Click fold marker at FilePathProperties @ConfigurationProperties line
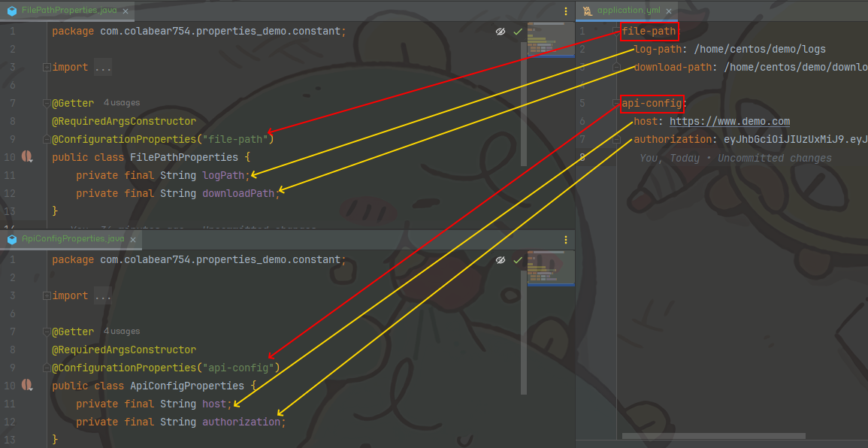This screenshot has height=448, width=868. (47, 139)
